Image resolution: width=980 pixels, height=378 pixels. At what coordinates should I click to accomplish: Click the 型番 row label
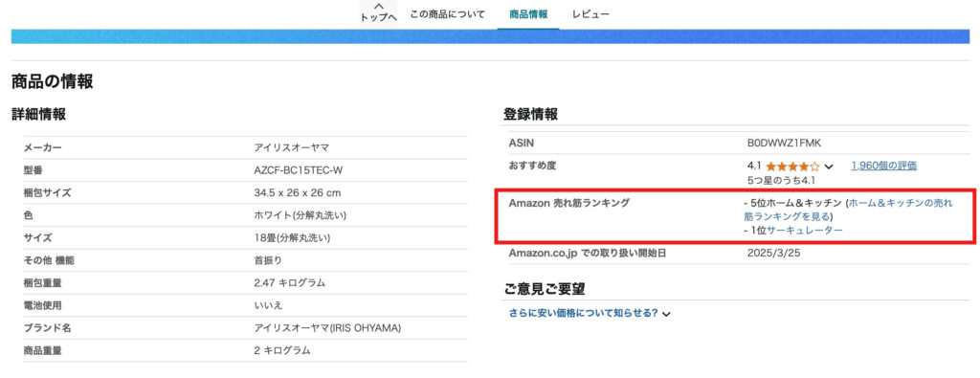33,170
